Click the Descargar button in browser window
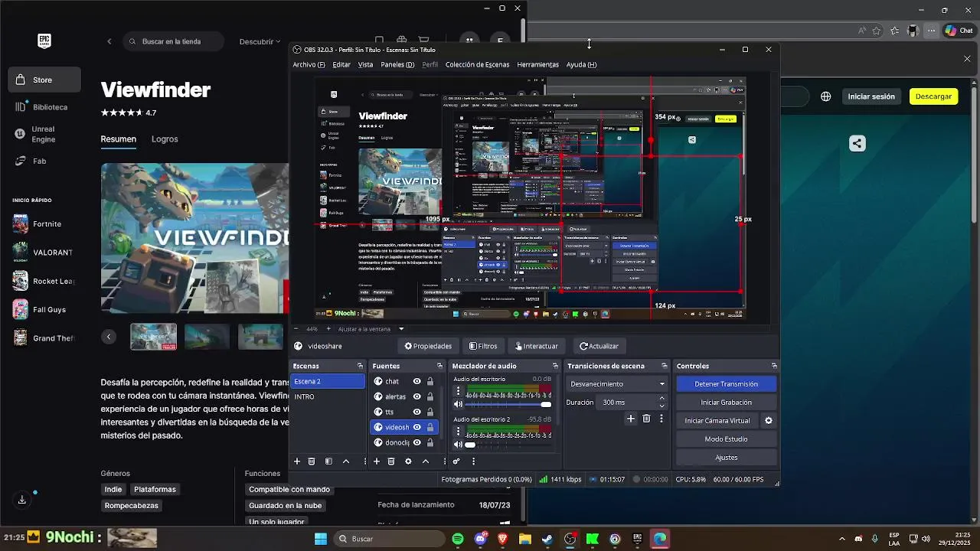The width and height of the screenshot is (980, 551). point(933,96)
